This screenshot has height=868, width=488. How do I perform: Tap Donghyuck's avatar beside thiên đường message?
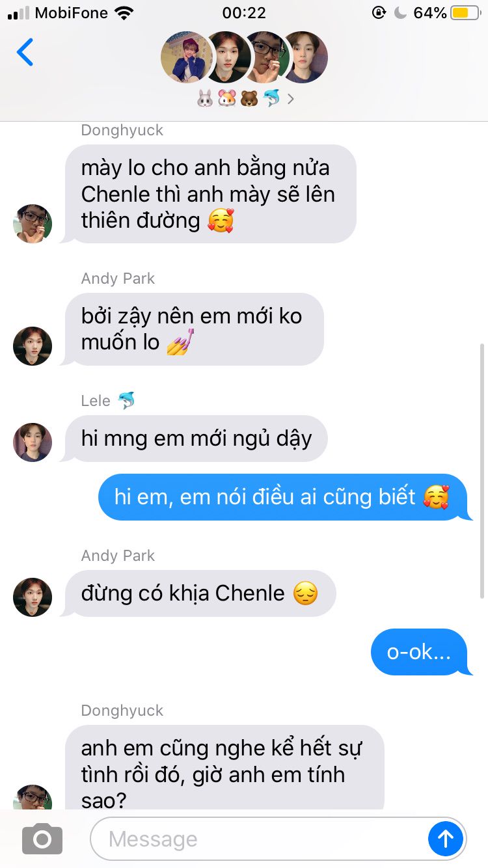click(33, 223)
